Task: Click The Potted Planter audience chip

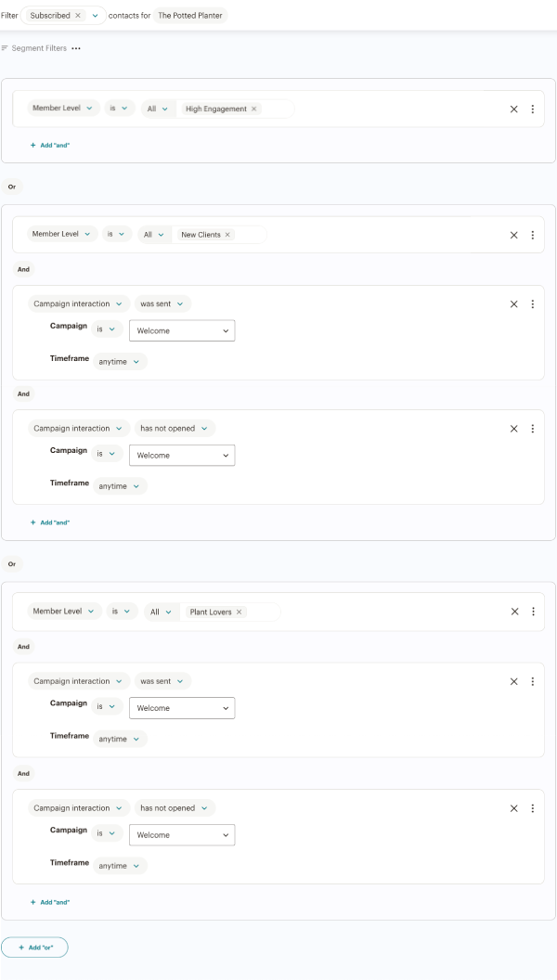Action: pyautogui.click(x=190, y=16)
